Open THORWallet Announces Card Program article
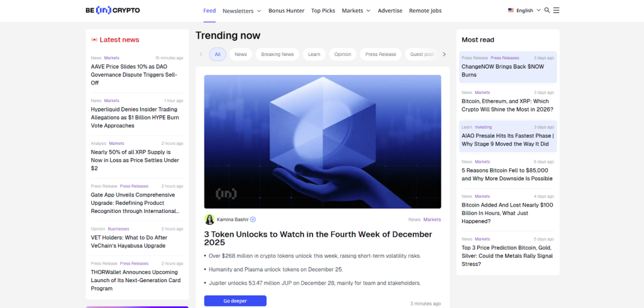Viewport: 644px width, 308px height. tap(136, 280)
